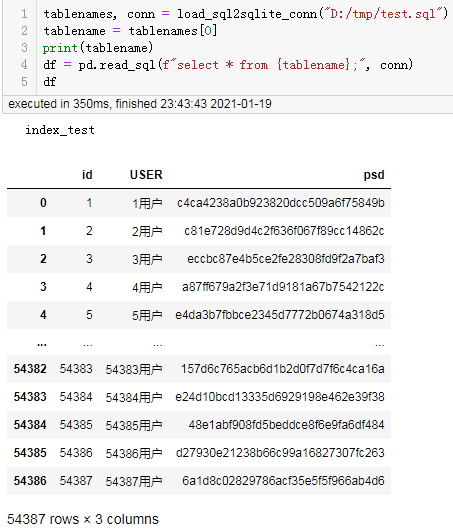Click the 3用户 cell

(147, 259)
